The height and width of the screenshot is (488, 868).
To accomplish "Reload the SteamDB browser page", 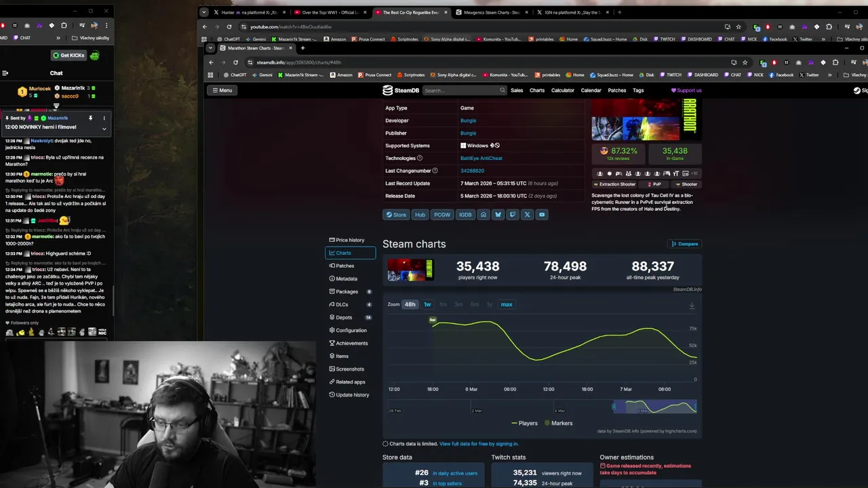I will tap(235, 62).
